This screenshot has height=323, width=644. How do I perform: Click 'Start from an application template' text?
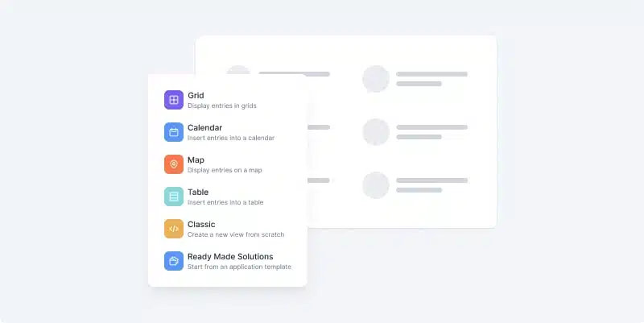(239, 267)
